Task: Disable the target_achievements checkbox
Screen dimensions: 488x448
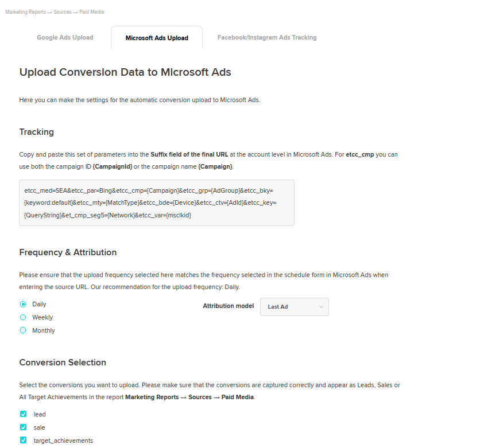Action: tap(24, 440)
